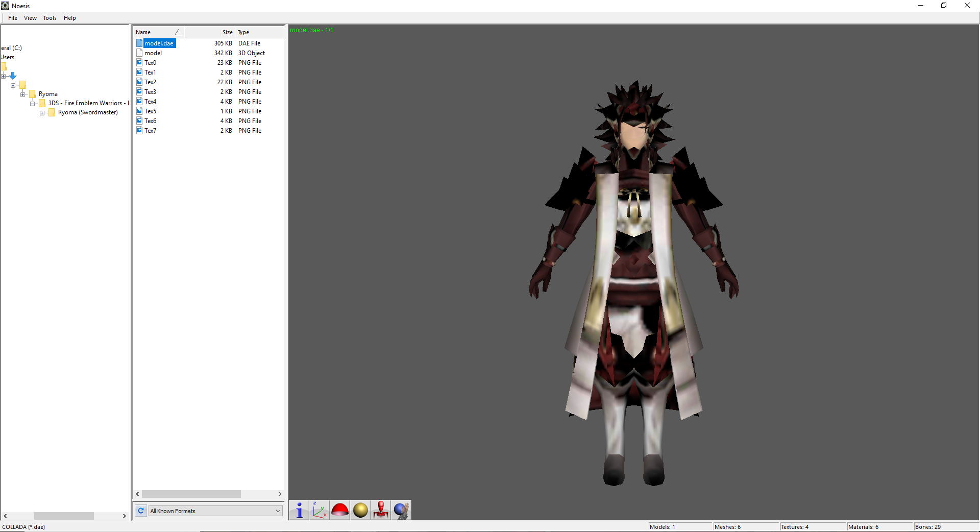Image resolution: width=980 pixels, height=532 pixels.
Task: Open the Help menu
Action: [70, 18]
